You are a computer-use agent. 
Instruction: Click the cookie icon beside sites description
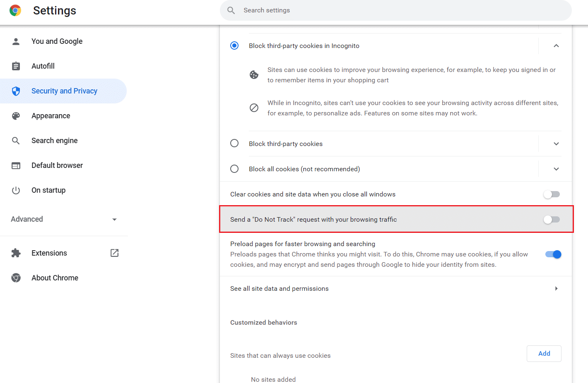coord(254,75)
